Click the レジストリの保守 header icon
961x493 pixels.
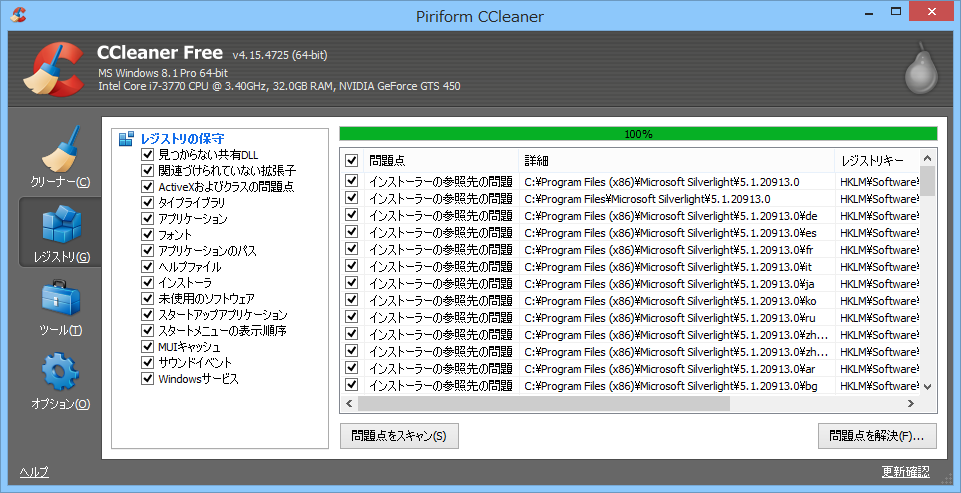[x=126, y=139]
